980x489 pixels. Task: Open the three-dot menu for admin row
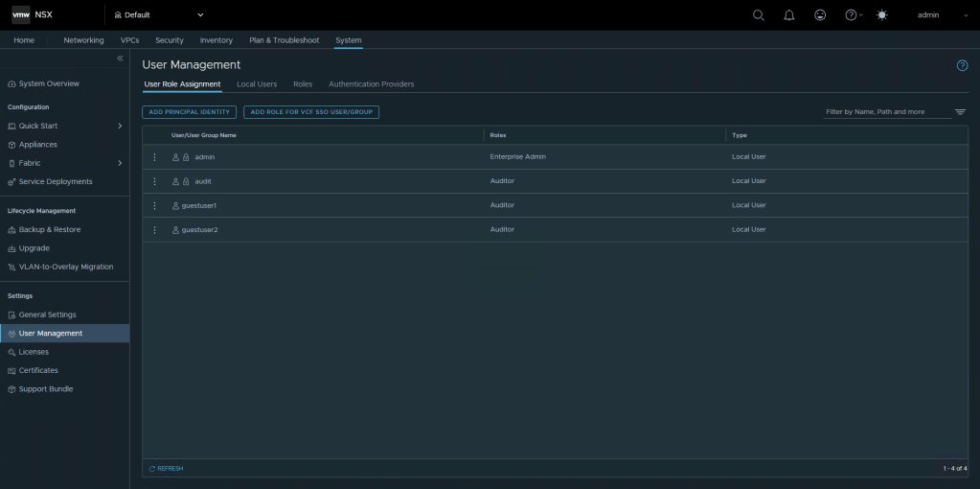154,156
